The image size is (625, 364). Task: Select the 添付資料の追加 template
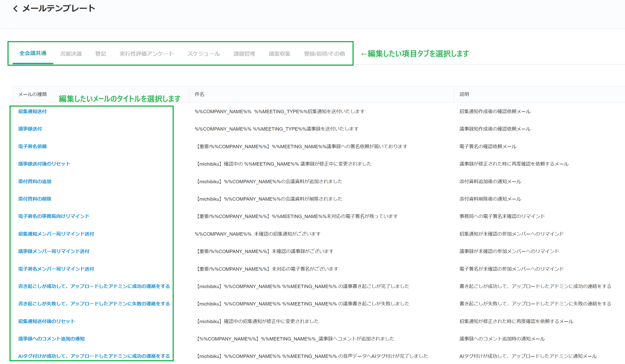click(35, 181)
